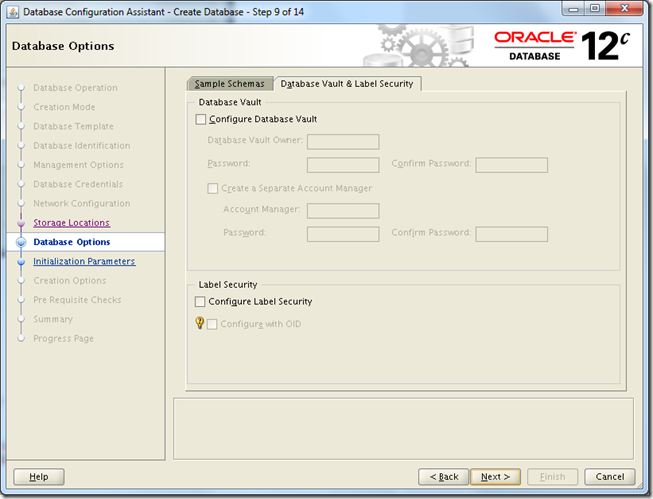Click the Storage Locations step bullet
Screen dimensions: 653x499
21,223
